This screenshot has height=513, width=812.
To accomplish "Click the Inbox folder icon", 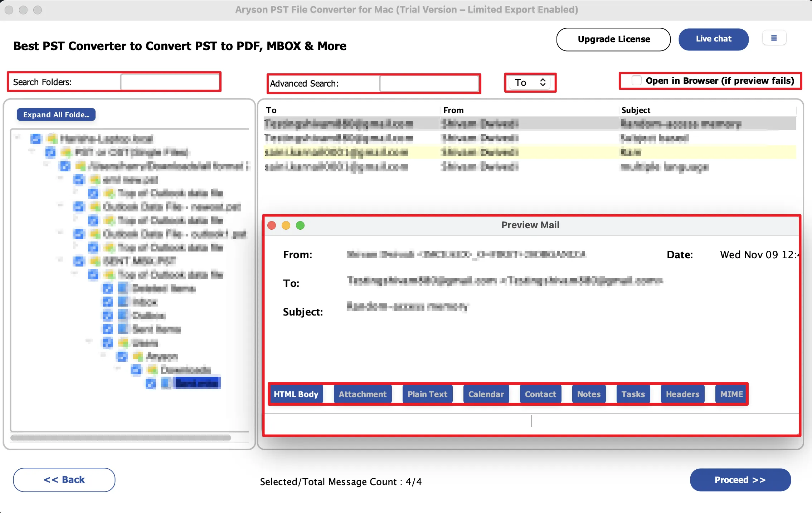I will tap(123, 302).
